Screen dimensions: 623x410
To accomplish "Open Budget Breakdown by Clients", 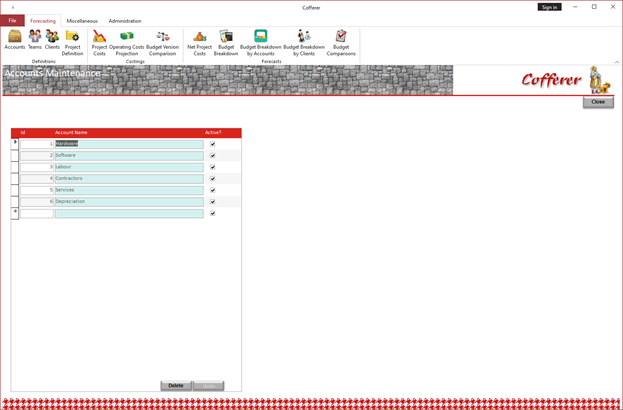I will pos(304,43).
